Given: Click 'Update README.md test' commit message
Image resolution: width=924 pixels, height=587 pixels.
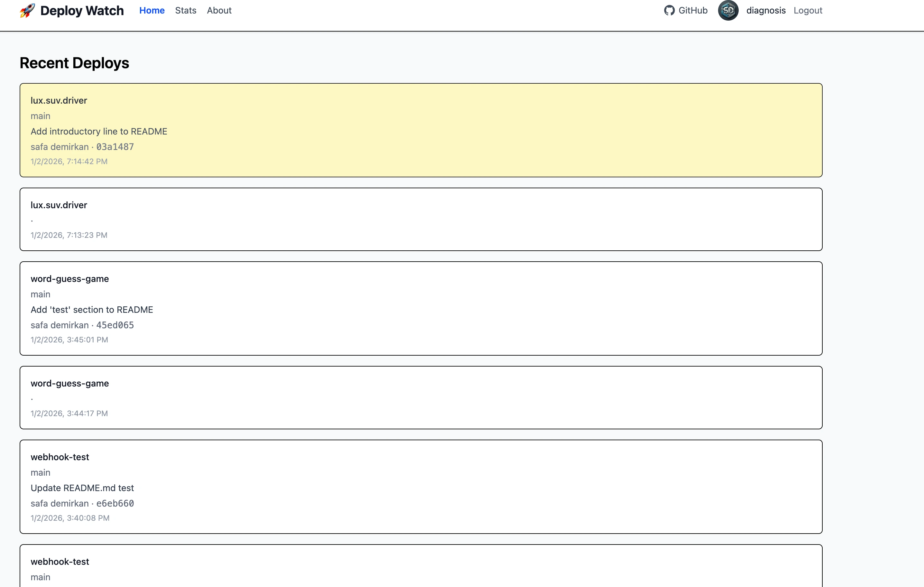Looking at the screenshot, I should point(82,488).
